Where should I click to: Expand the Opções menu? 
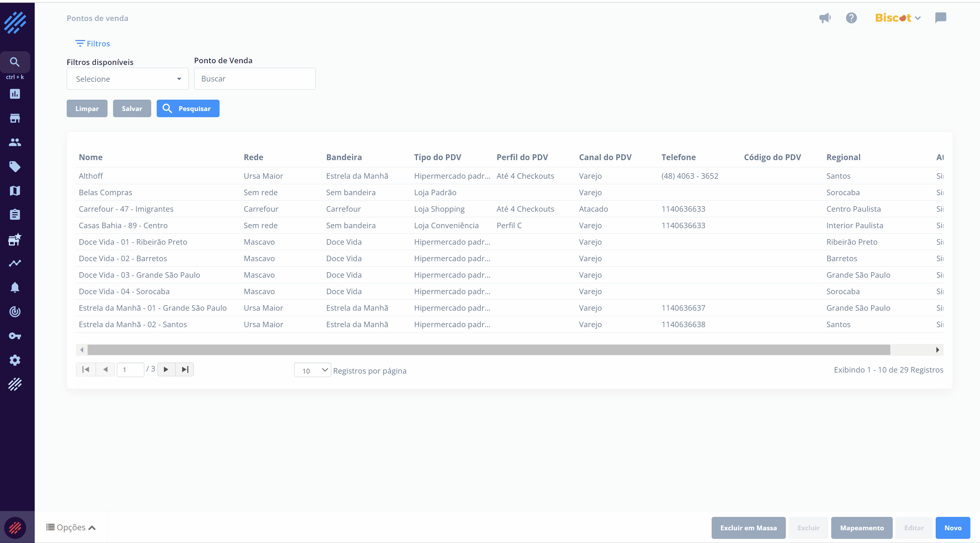point(71,528)
